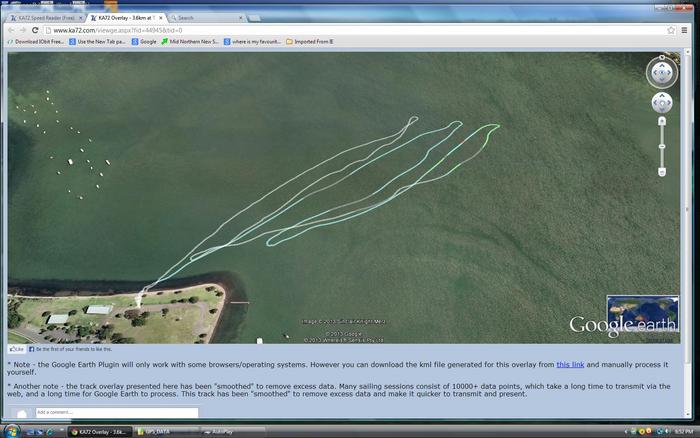Open the 'Imported From IE' bookmarks folder
This screenshot has width=700, height=438.
310,42
